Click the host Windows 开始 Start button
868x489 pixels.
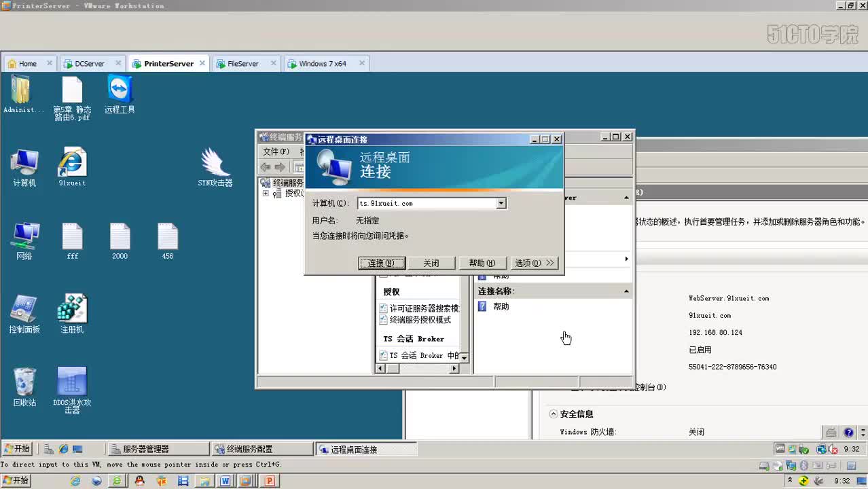[16, 481]
